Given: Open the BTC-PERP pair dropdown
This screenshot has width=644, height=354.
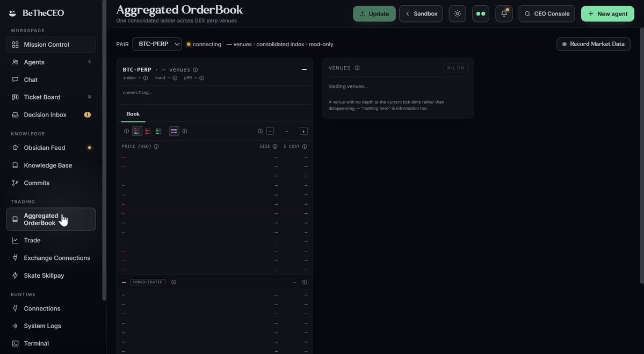Looking at the screenshot, I should (157, 45).
